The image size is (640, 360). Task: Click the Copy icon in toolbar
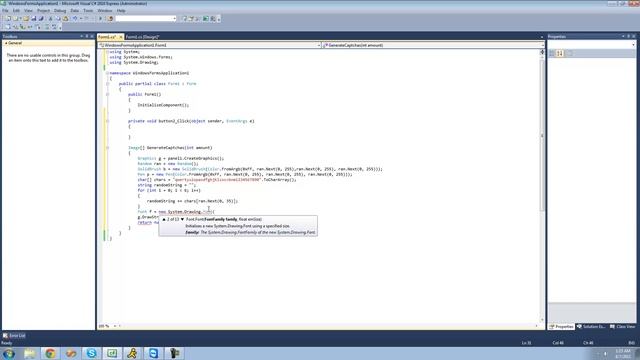pos(58,19)
